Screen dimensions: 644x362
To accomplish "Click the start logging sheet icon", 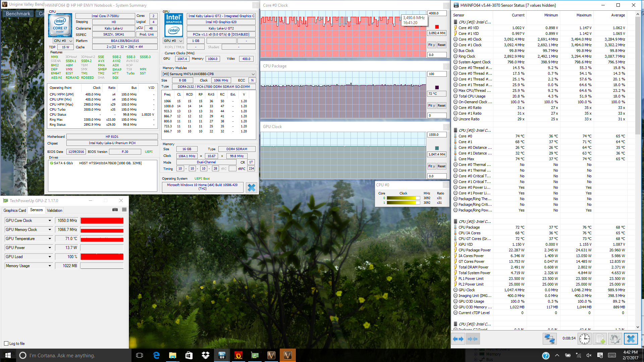I will (x=600, y=339).
